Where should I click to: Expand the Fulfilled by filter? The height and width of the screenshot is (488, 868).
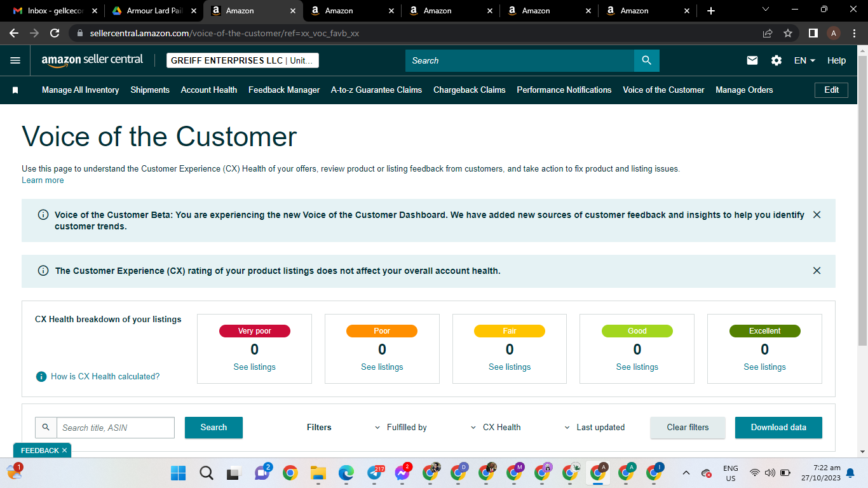tap(400, 428)
